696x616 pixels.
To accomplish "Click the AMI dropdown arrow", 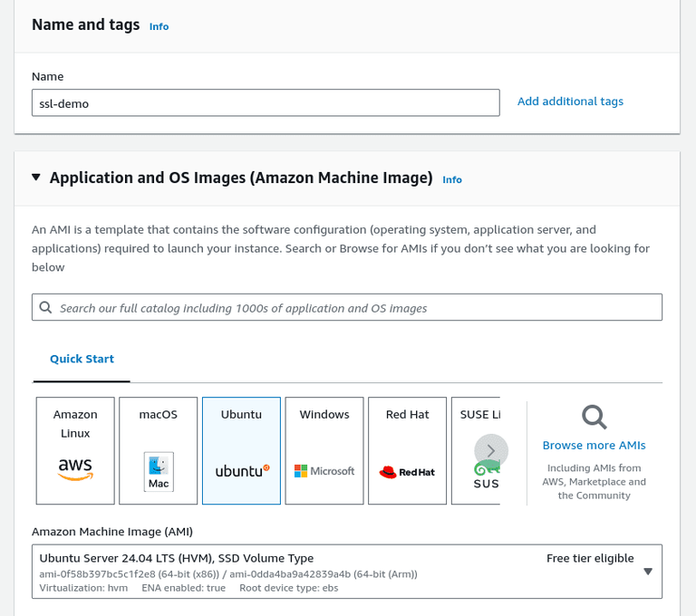I will pos(648,572).
